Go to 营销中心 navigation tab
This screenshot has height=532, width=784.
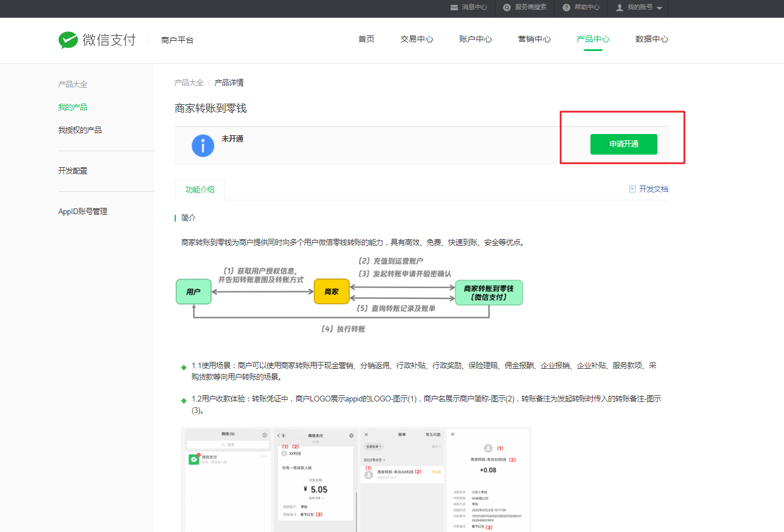534,39
